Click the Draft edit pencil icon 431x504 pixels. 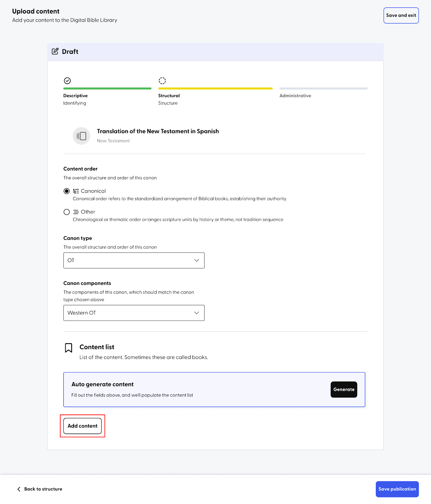tap(55, 51)
